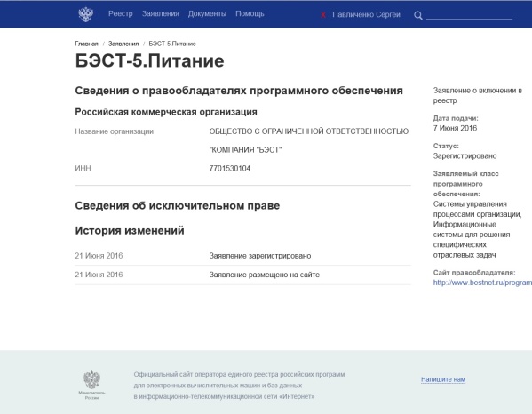Select the Заявление размещено на сайте row

(243, 275)
